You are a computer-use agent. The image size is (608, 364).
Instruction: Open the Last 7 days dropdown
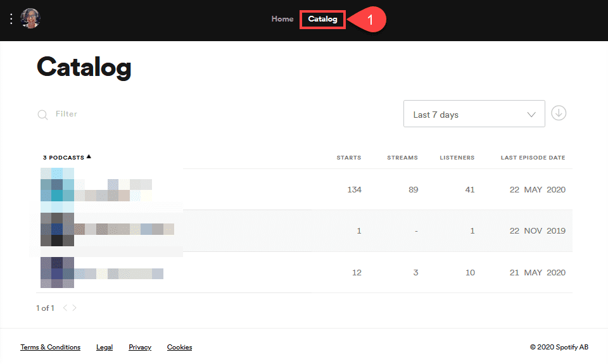tap(474, 114)
